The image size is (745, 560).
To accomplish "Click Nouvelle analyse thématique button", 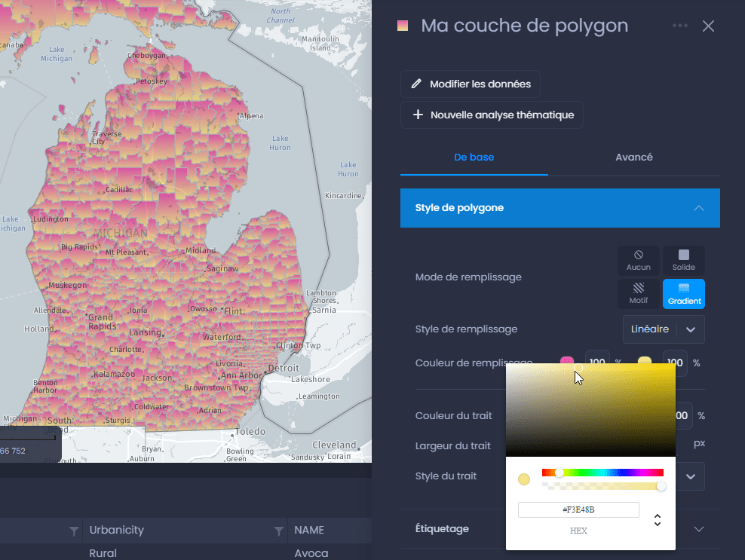I will point(492,115).
